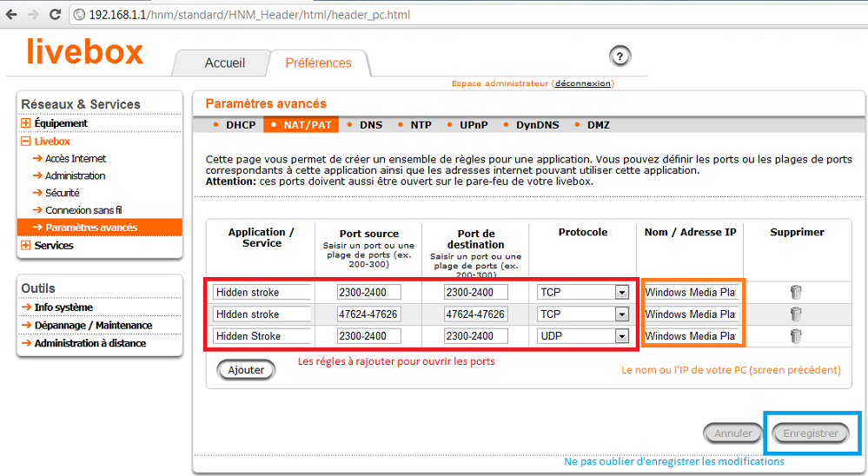Switch to the Préférences tab
Screen dimensions: 868x476
(318, 63)
